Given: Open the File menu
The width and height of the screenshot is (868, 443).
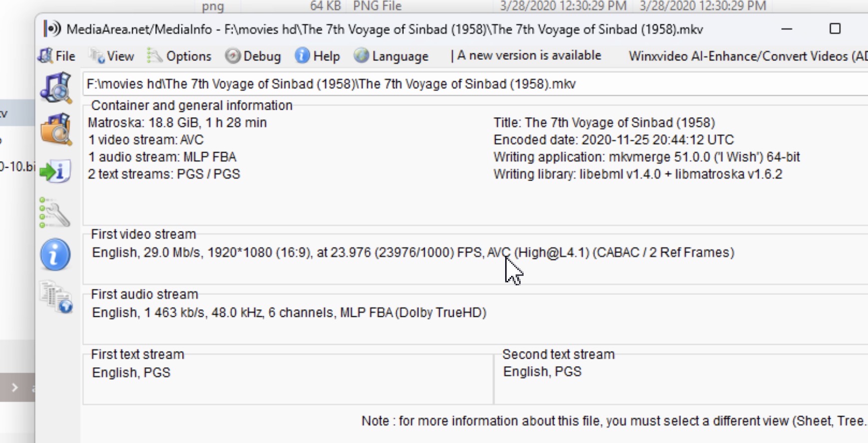Looking at the screenshot, I should click(x=57, y=56).
